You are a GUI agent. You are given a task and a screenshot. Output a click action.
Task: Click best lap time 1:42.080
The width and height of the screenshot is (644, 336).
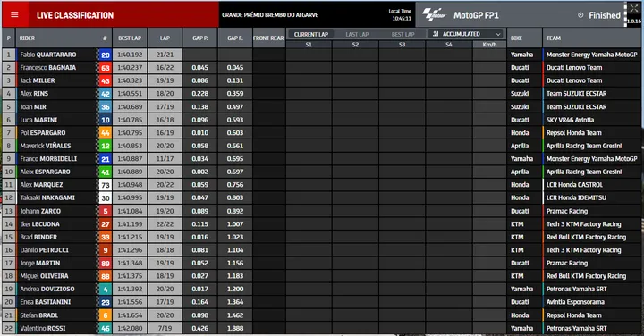(130, 328)
